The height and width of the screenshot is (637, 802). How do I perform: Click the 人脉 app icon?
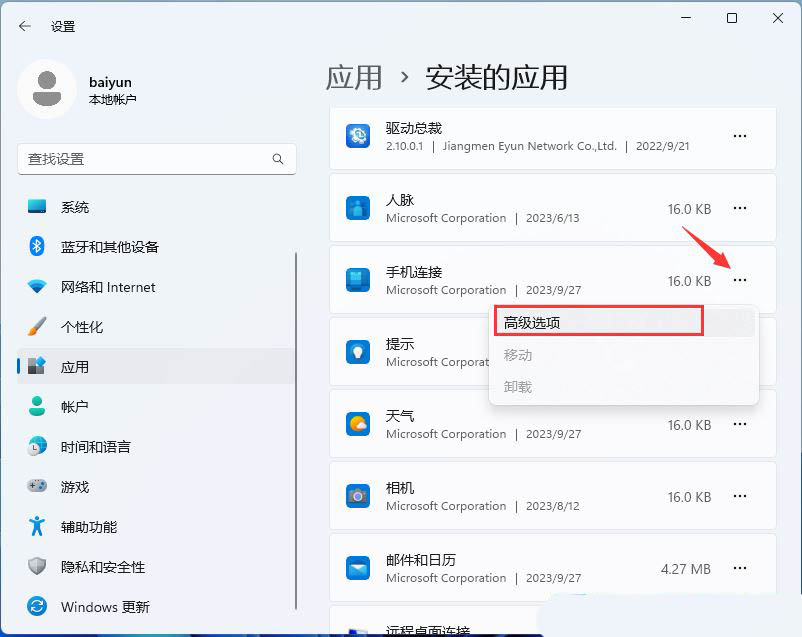click(357, 208)
